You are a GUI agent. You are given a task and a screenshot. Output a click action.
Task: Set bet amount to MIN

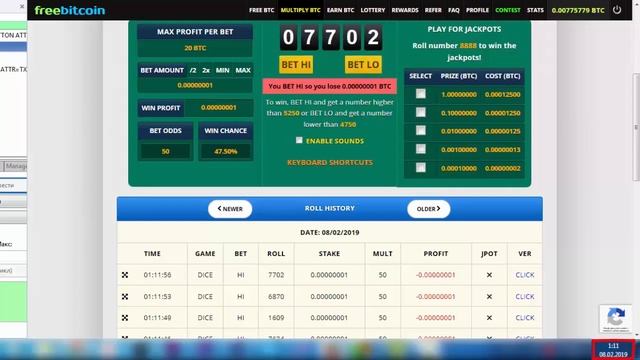(x=222, y=70)
